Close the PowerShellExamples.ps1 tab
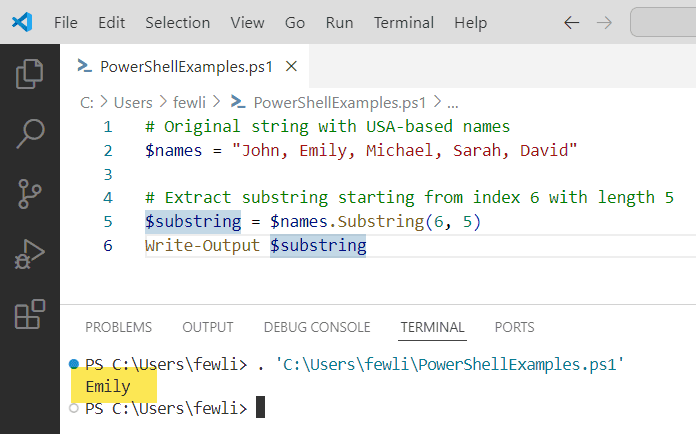Viewport: 696px width, 434px height. pos(291,67)
